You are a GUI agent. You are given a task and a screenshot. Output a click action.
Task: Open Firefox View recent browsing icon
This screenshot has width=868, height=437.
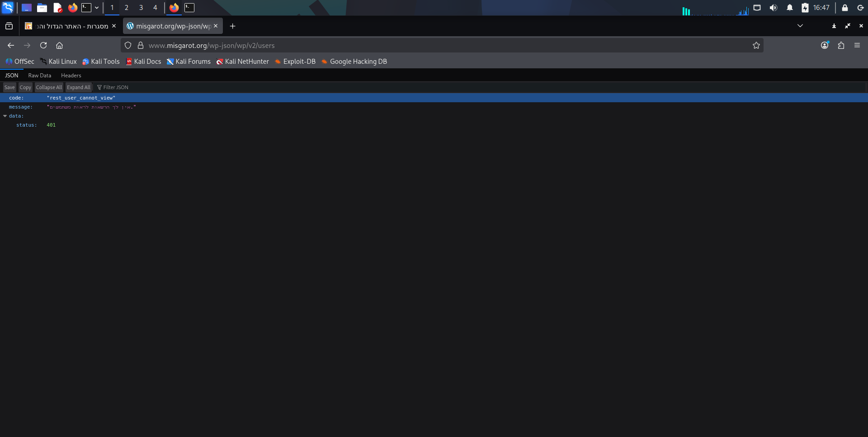click(x=9, y=26)
